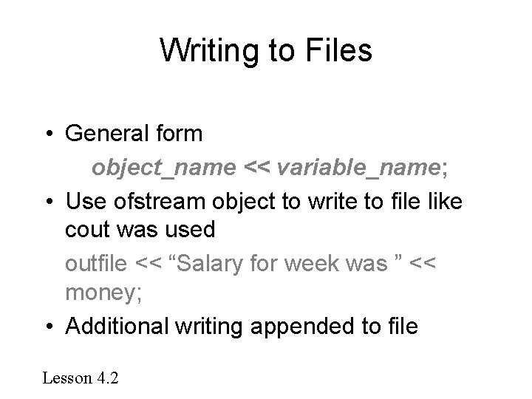Click Additional writing appended to file bullet
This screenshot has height=399, width=532.
241,327
